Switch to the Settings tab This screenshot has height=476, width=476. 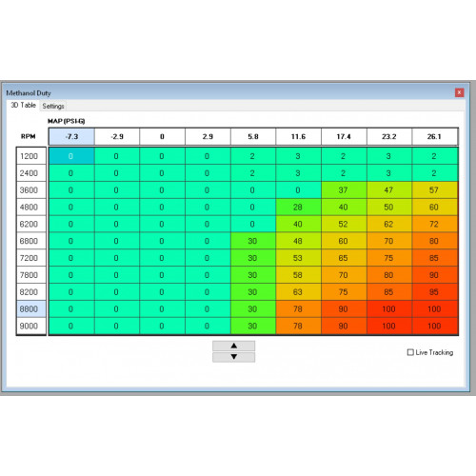coord(53,106)
